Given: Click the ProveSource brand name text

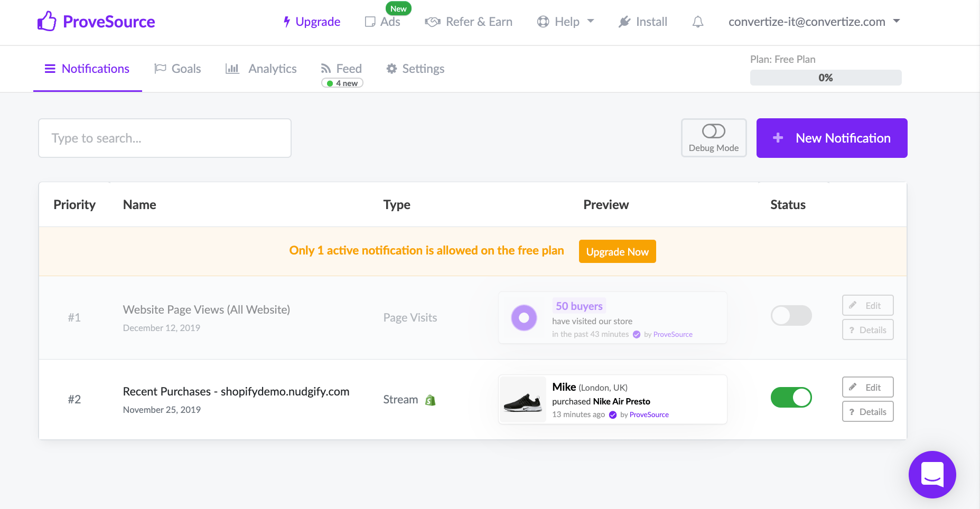Looking at the screenshot, I should [109, 22].
